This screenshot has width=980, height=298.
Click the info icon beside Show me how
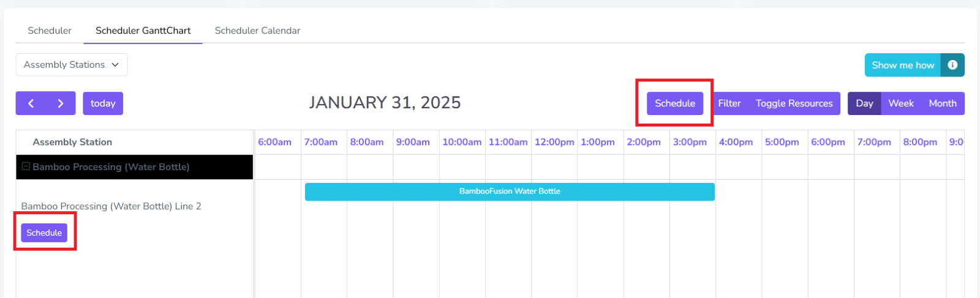click(x=952, y=65)
